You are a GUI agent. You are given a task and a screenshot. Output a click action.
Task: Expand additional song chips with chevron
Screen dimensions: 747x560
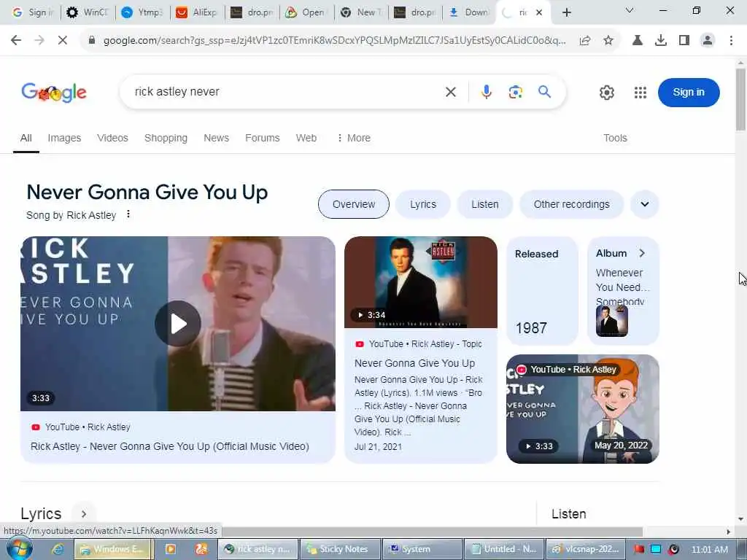coord(645,204)
